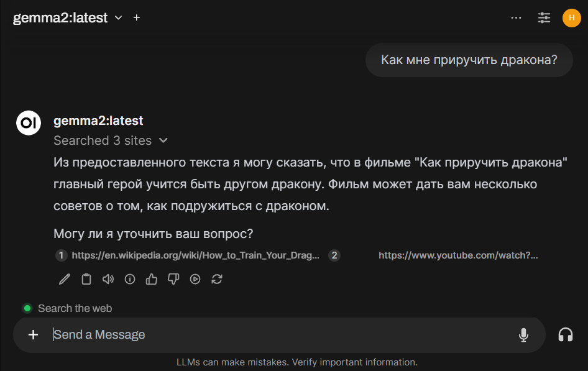The width and height of the screenshot is (588, 371).
Task: Click the user message about taming a dragon
Action: [469, 60]
